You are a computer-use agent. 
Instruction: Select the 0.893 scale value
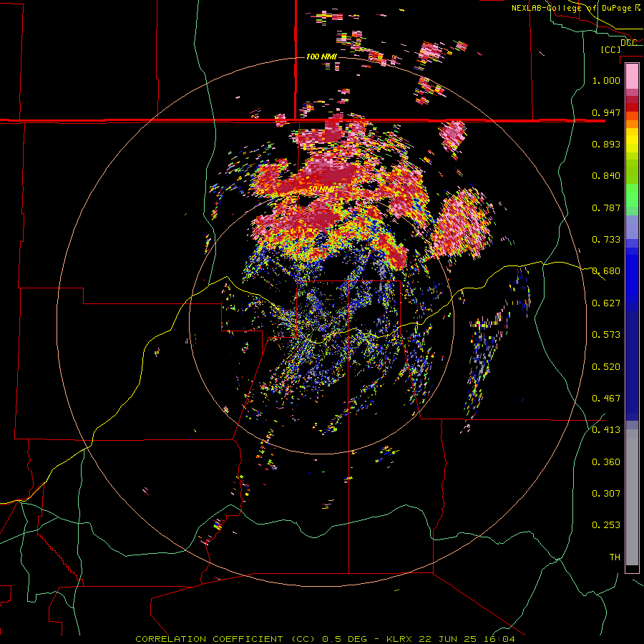point(606,144)
